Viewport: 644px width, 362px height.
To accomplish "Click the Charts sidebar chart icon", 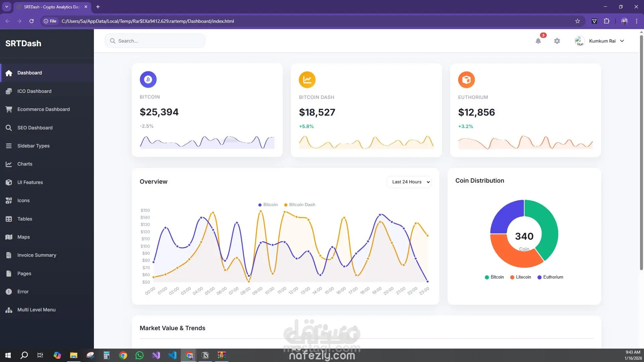I will [x=9, y=164].
